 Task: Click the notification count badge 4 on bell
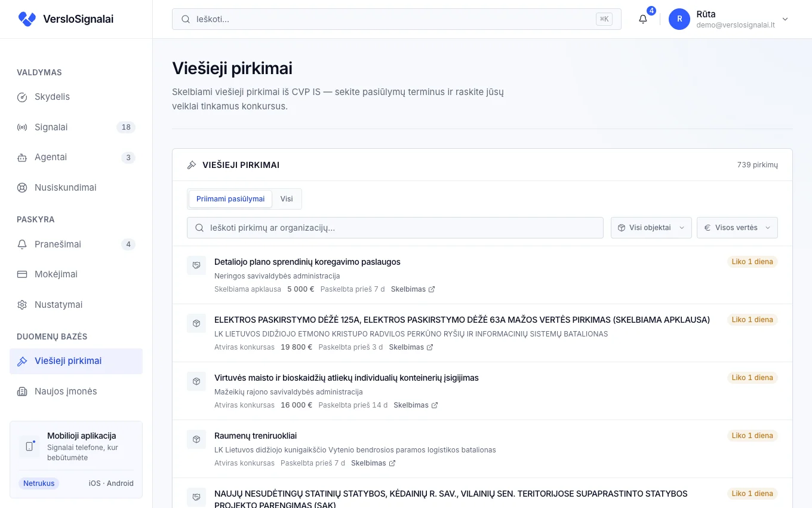(651, 11)
